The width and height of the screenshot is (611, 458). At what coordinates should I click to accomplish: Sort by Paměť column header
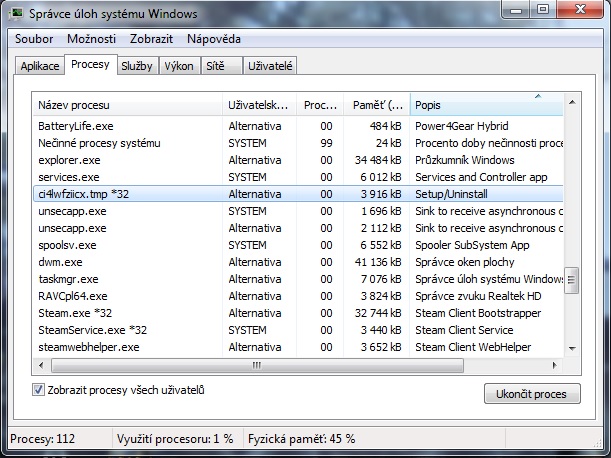[x=376, y=105]
